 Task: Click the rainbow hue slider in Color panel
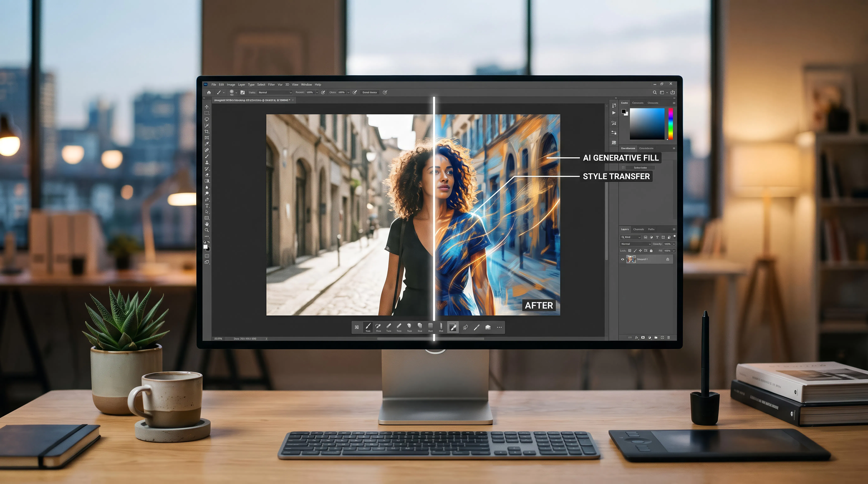pos(671,124)
